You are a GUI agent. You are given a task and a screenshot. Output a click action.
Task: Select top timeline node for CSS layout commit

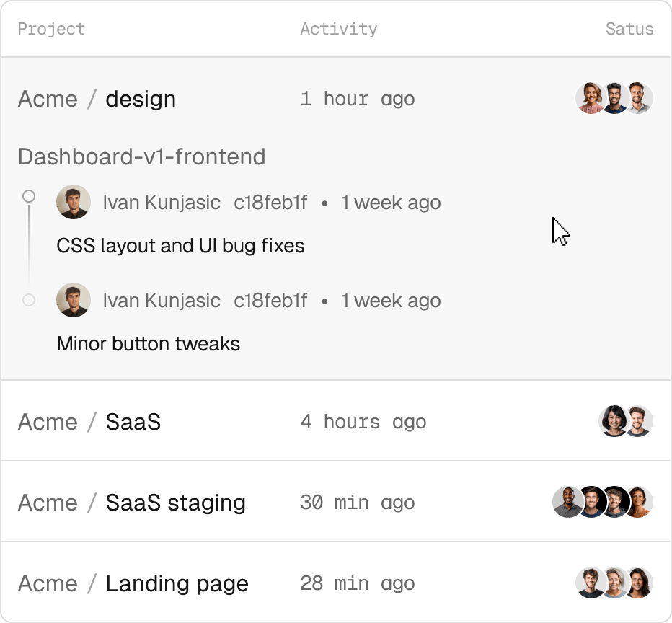click(x=29, y=195)
